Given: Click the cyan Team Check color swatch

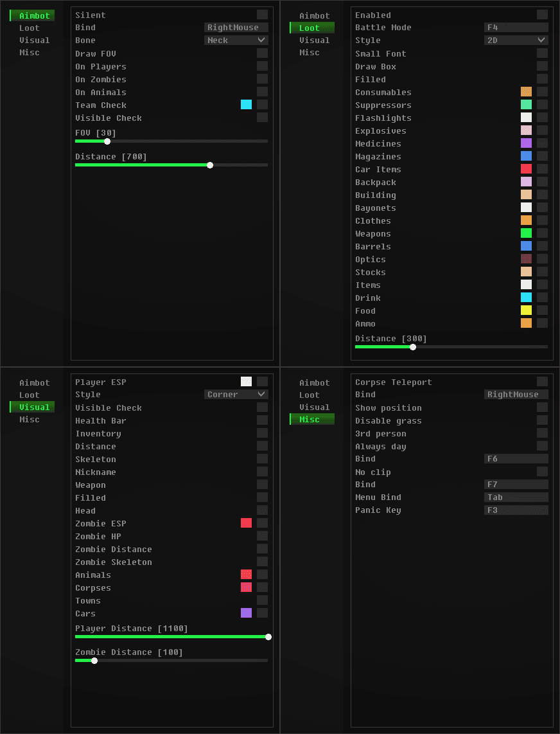Looking at the screenshot, I should tap(246, 105).
